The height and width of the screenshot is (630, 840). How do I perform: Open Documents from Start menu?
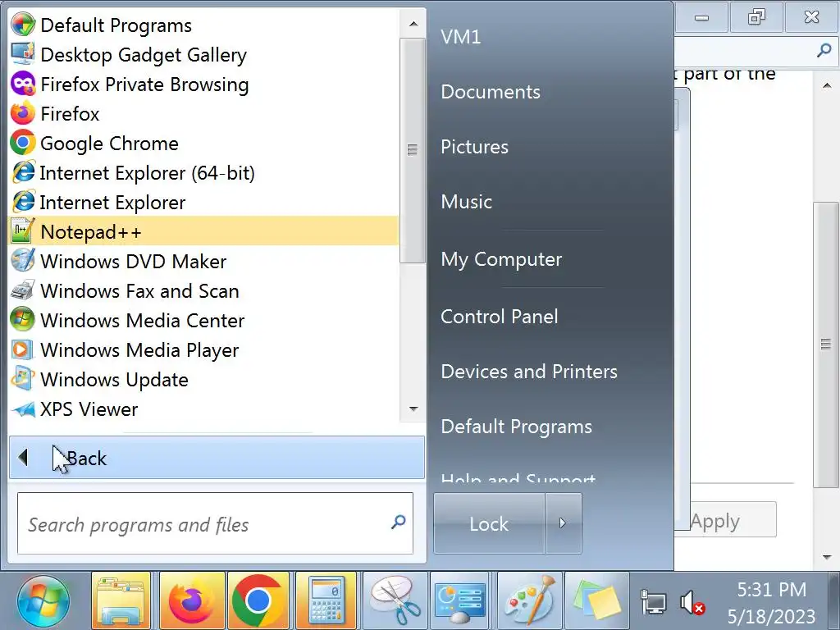click(x=491, y=92)
